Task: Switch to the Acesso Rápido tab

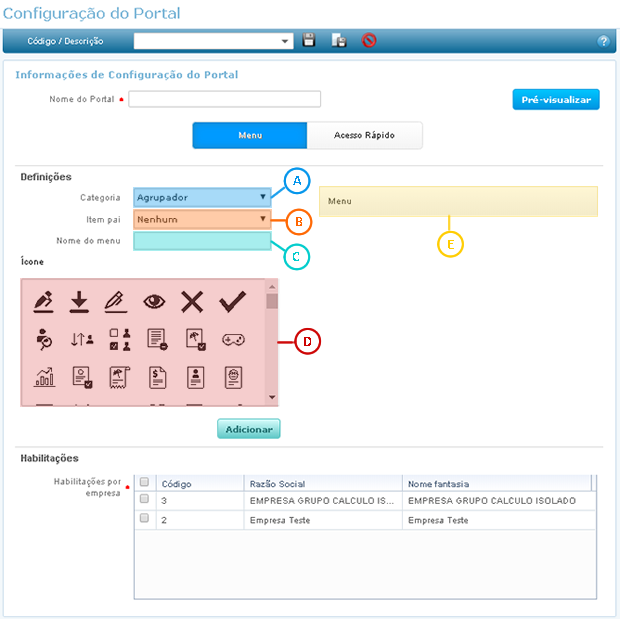Action: pyautogui.click(x=364, y=136)
